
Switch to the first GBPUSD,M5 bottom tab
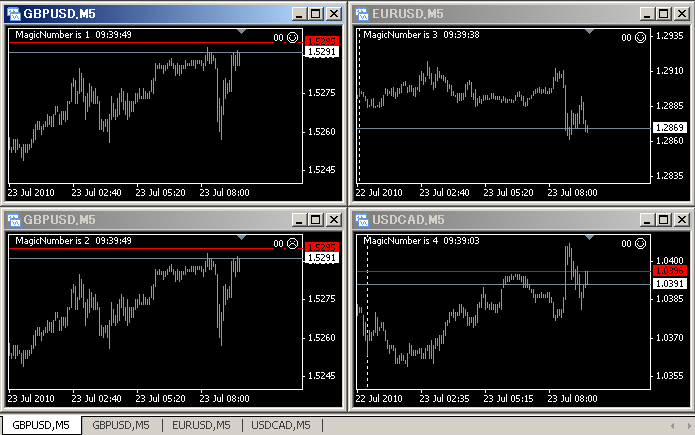point(41,425)
